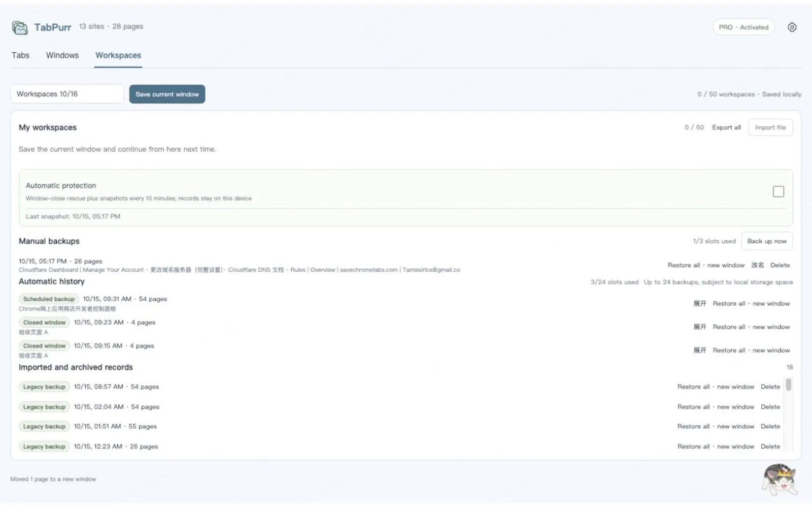Expand the Scheduled backup 09:31 AM entry

pos(700,303)
